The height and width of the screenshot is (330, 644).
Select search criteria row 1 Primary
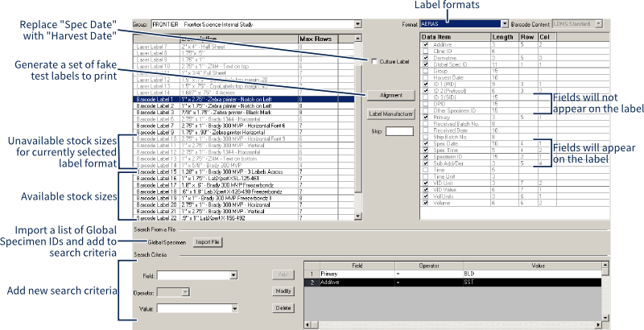(x=453, y=274)
